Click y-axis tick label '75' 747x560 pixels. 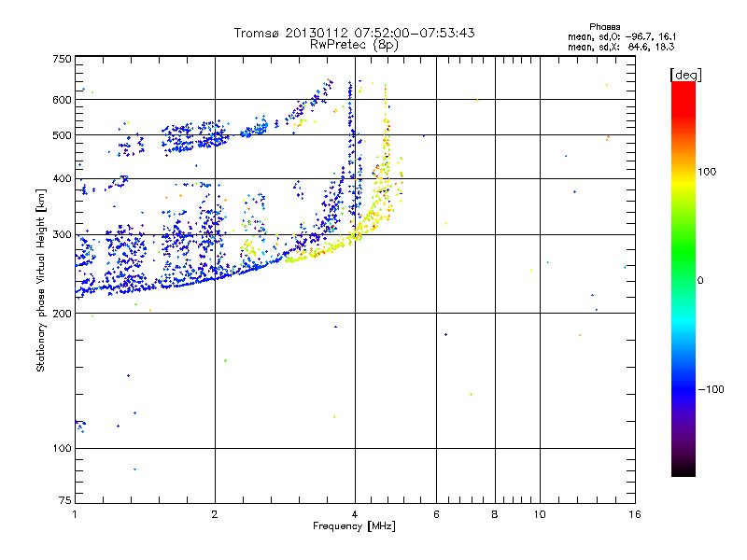point(65,500)
